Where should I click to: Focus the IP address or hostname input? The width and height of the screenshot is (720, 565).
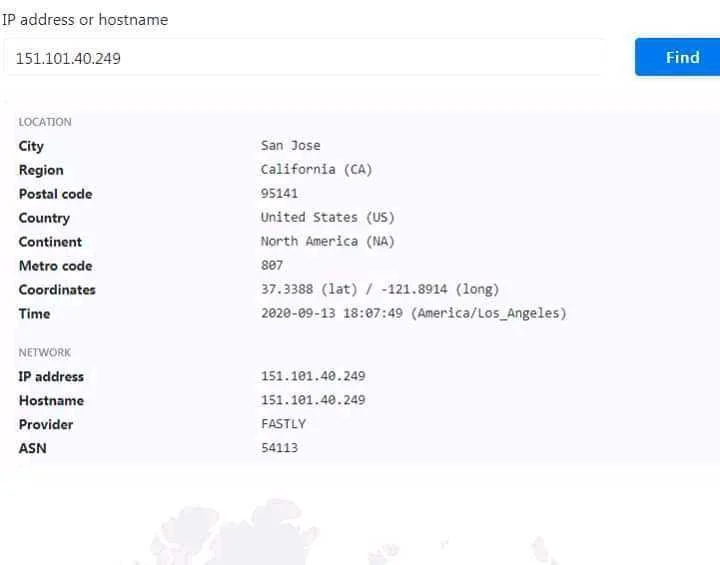[303, 57]
